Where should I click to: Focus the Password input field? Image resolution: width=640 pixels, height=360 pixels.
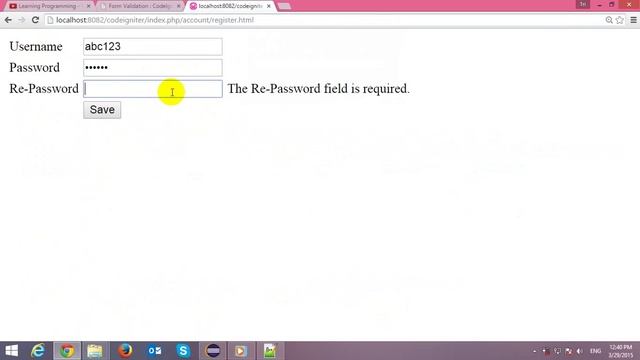point(153,68)
